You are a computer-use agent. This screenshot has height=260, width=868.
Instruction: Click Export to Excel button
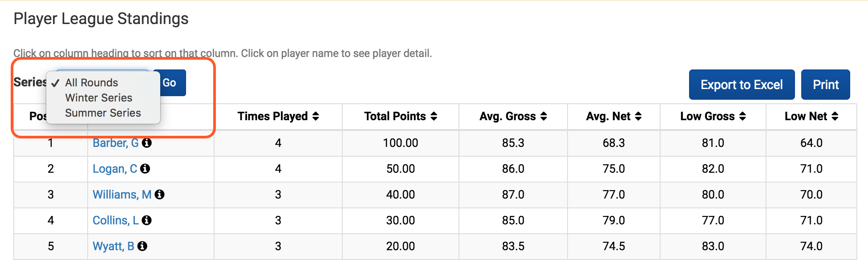(742, 85)
